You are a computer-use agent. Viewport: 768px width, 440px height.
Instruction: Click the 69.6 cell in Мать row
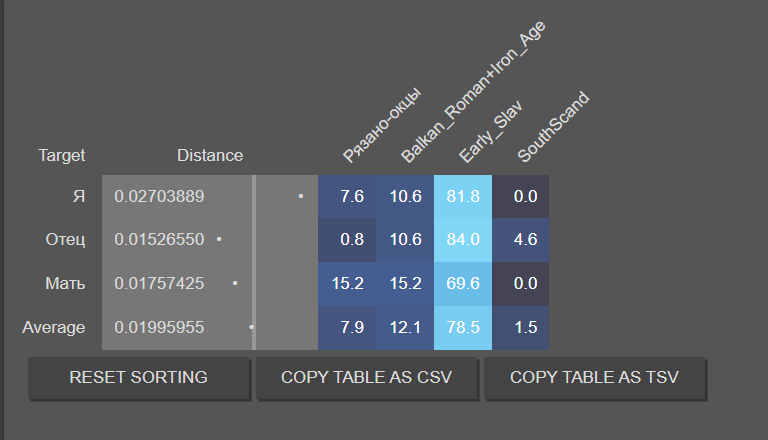pos(463,283)
